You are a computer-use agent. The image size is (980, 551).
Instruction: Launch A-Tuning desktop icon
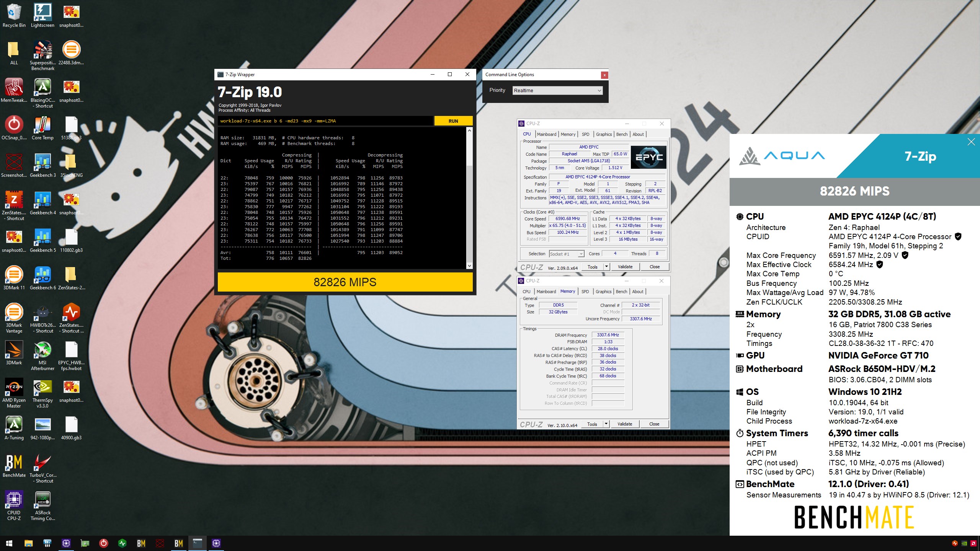tap(14, 428)
